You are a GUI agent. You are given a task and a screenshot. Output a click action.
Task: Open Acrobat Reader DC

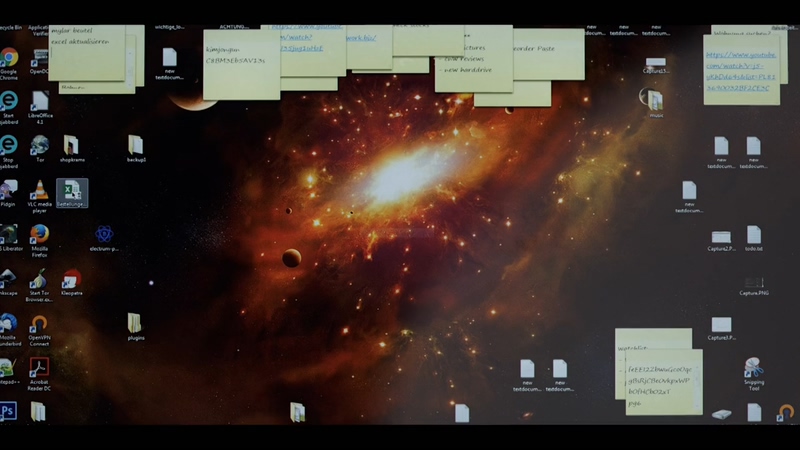point(39,374)
